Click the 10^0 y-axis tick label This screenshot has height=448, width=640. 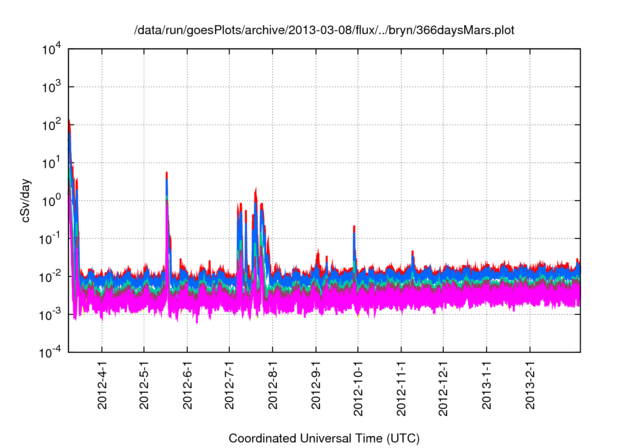coord(51,201)
